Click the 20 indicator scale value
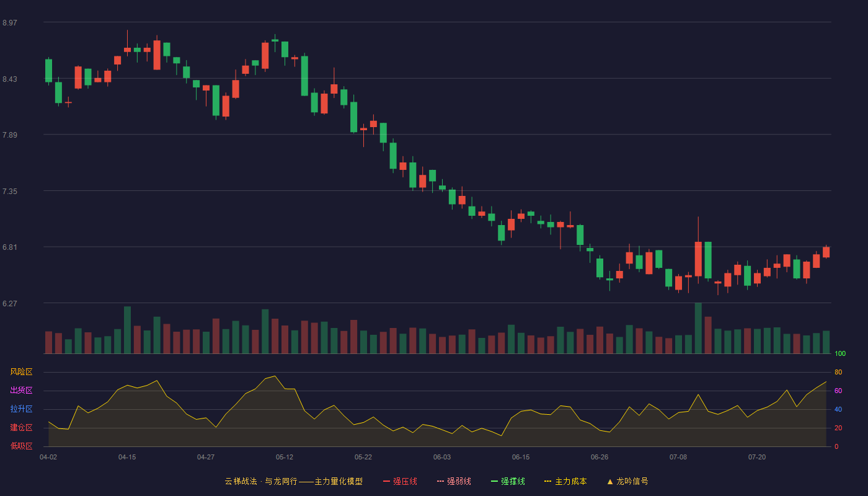 click(838, 428)
